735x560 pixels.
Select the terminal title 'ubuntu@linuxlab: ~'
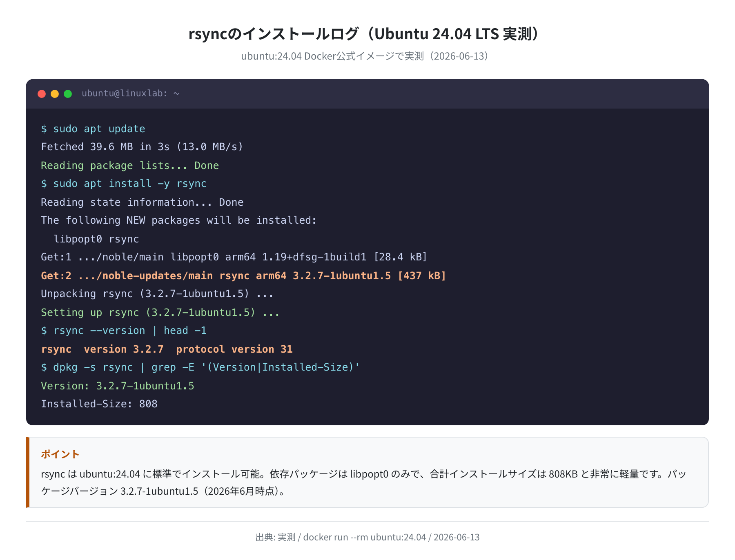point(131,93)
